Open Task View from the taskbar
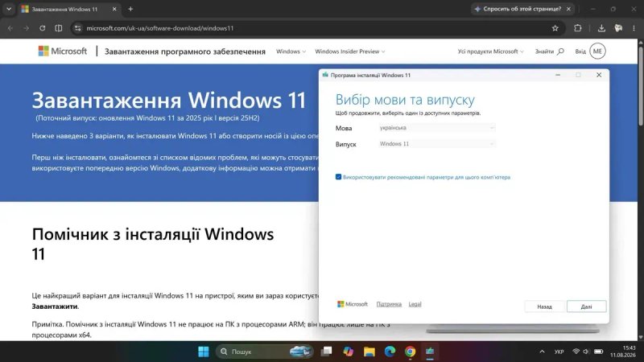Viewport: 644px width, 362px height. click(x=327, y=352)
